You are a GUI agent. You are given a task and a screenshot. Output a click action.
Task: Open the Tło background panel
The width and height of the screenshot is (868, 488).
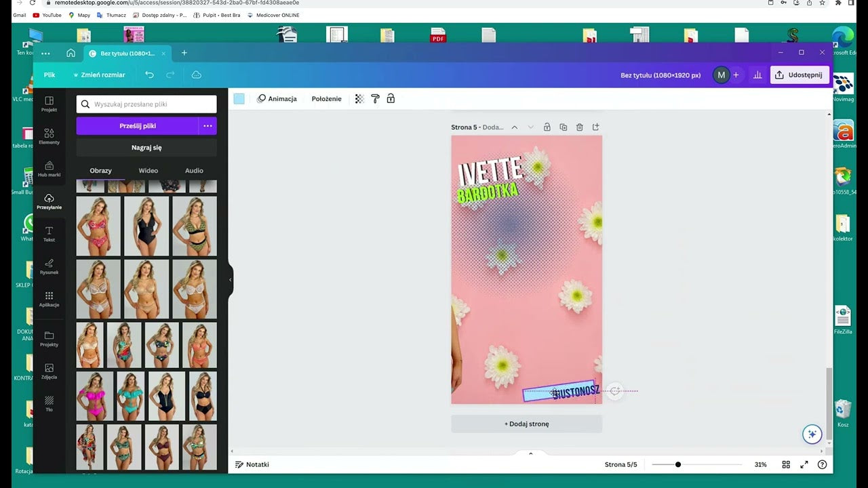tap(49, 404)
